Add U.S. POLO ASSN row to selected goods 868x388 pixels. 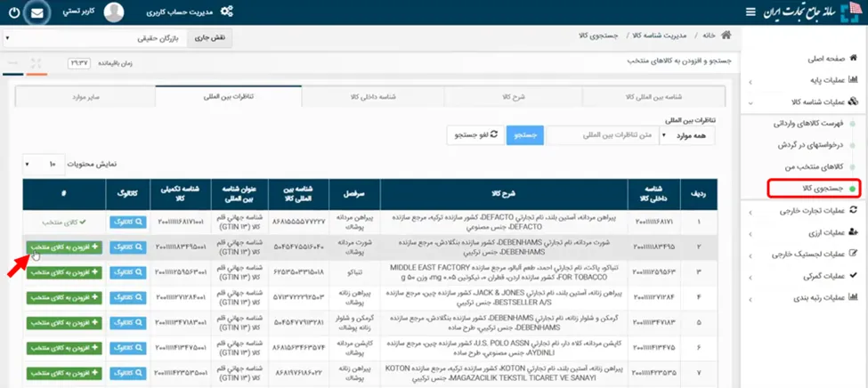[x=64, y=348]
